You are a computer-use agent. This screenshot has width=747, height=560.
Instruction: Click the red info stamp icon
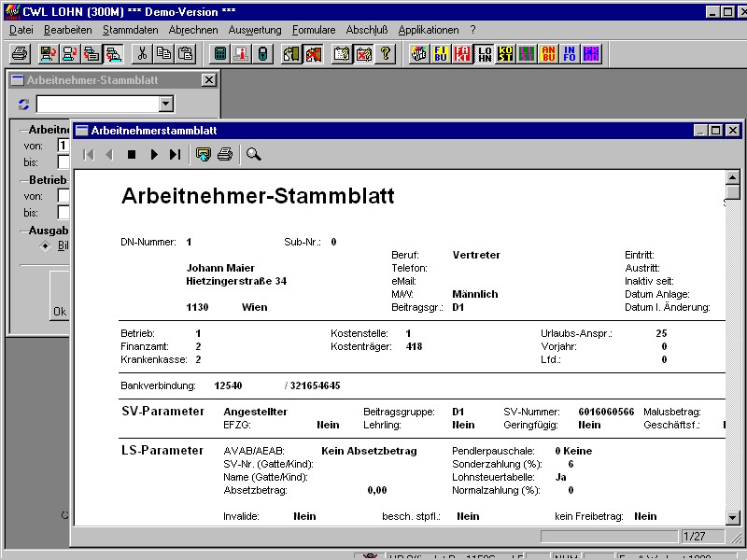point(241,53)
